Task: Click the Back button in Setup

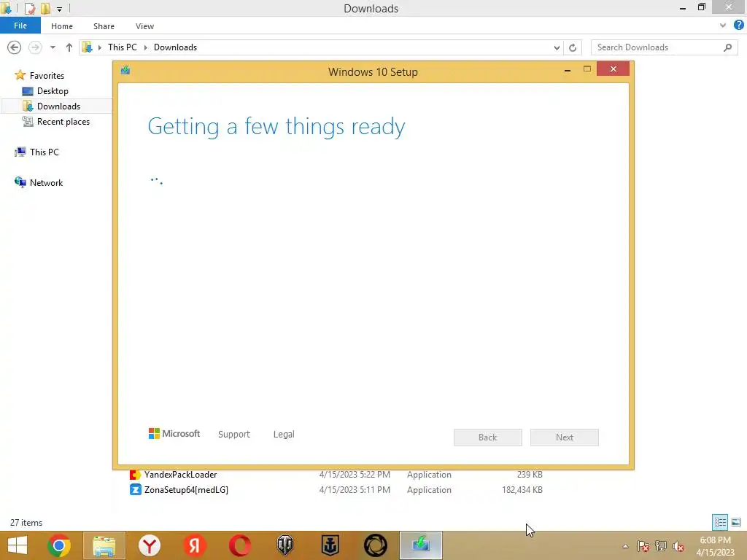Action: [x=488, y=437]
